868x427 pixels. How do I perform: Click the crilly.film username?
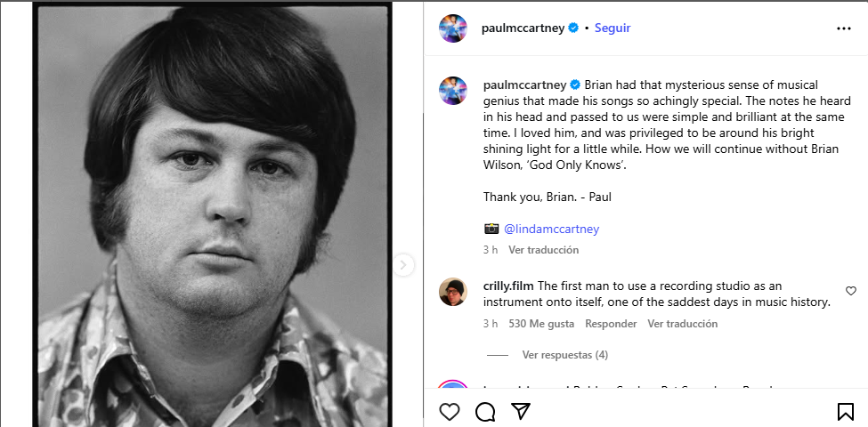508,286
